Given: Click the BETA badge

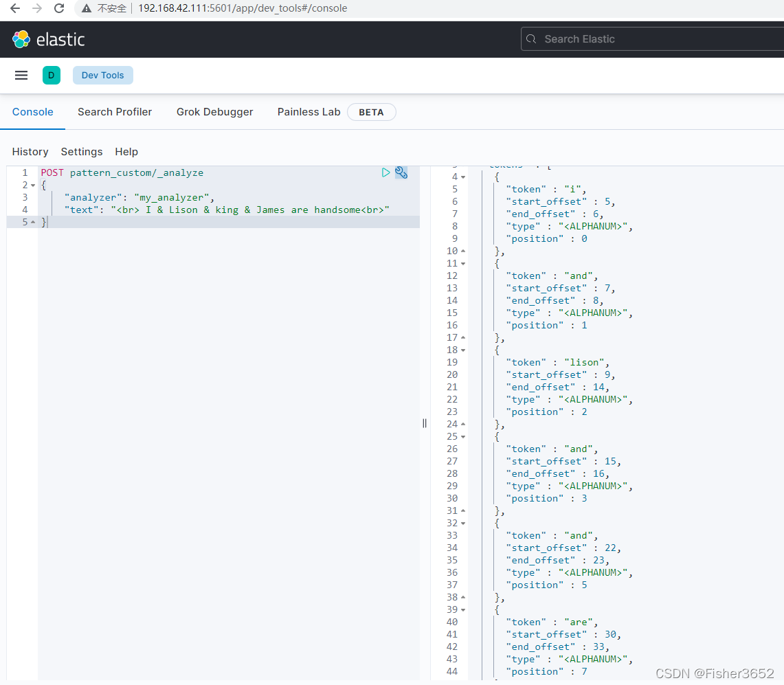Looking at the screenshot, I should point(371,112).
